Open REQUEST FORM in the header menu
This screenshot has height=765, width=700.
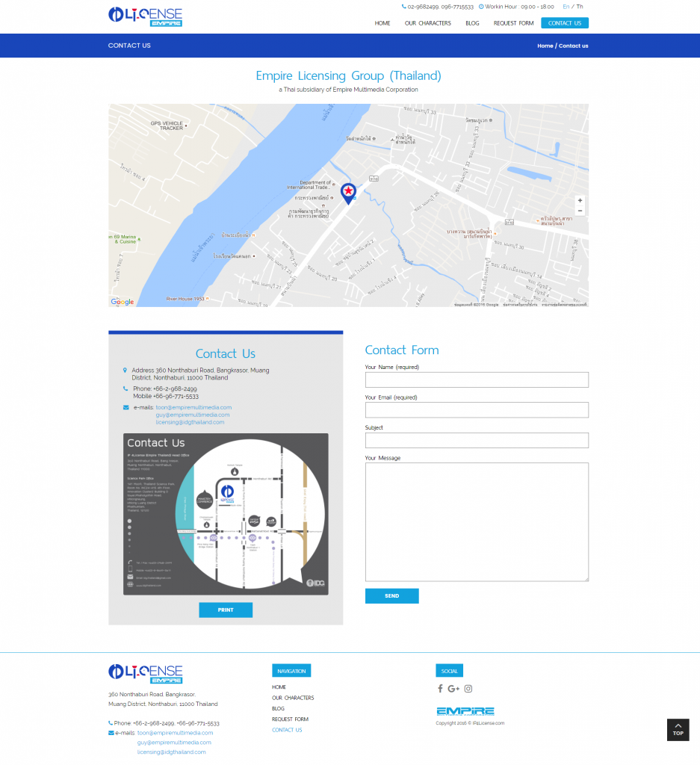(x=513, y=23)
